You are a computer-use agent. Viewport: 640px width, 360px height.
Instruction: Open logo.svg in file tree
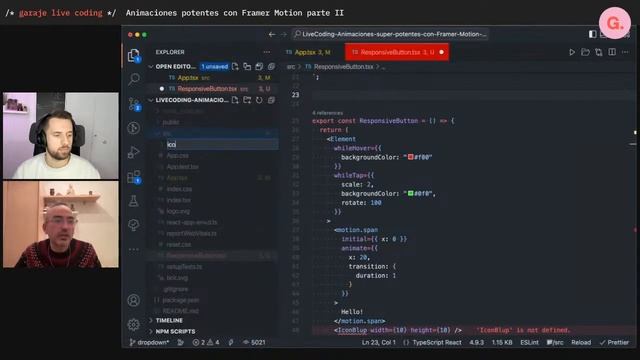click(178, 211)
